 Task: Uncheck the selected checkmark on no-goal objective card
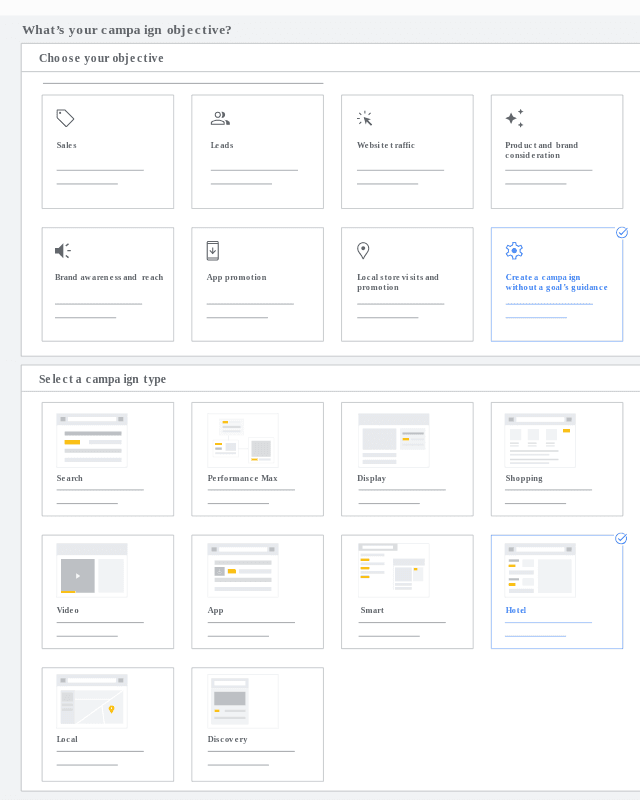pyautogui.click(x=622, y=232)
